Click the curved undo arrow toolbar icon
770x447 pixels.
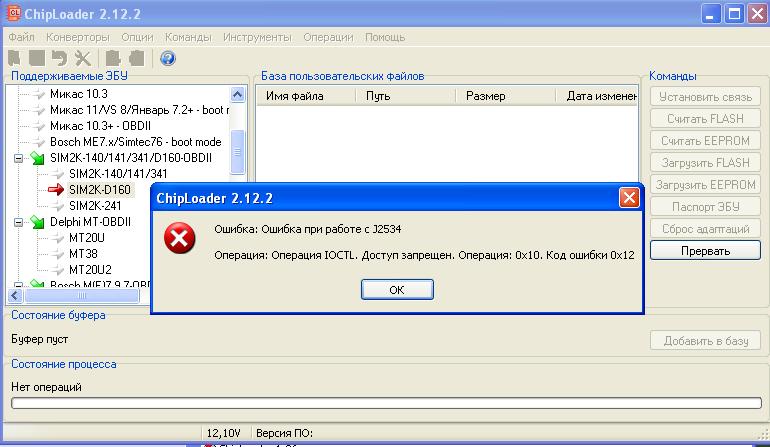(x=59, y=58)
